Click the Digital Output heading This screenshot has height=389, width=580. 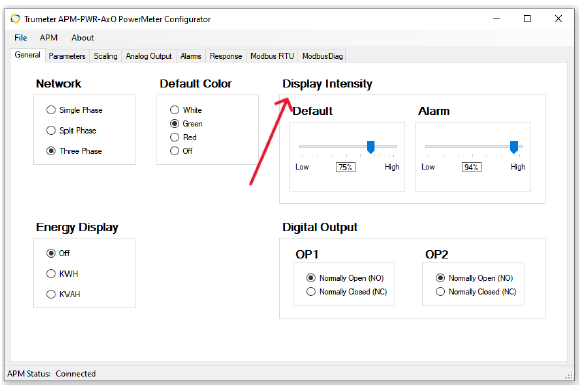pos(320,227)
